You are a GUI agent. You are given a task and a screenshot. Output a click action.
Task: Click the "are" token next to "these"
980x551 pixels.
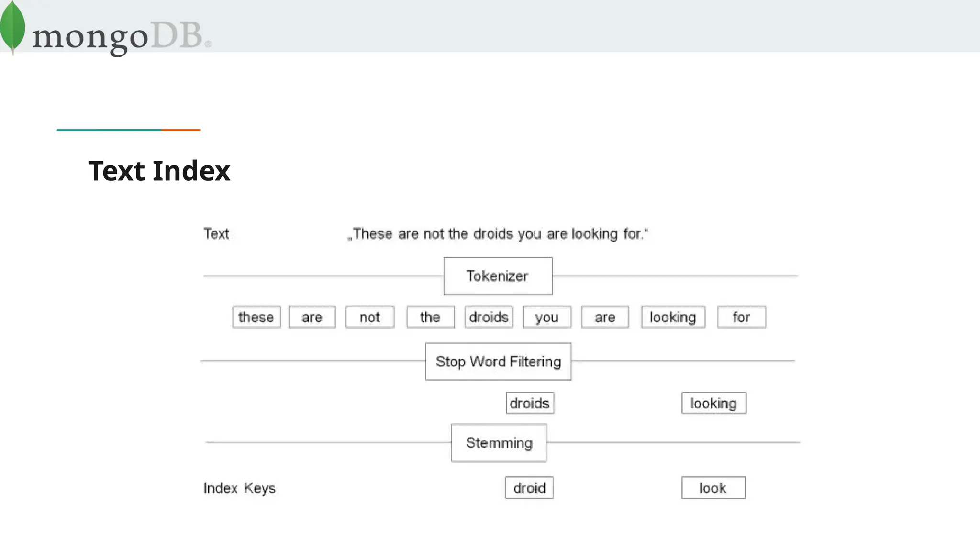coord(312,317)
